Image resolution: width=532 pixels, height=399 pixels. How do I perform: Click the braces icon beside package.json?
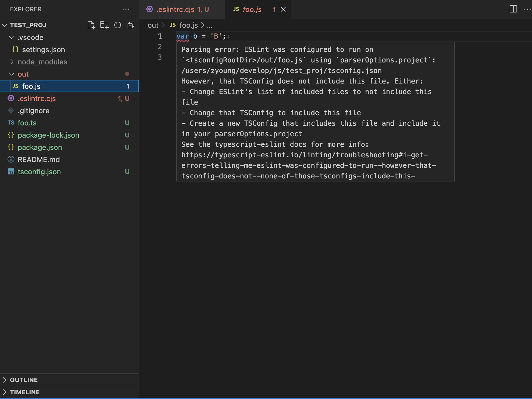(x=11, y=147)
